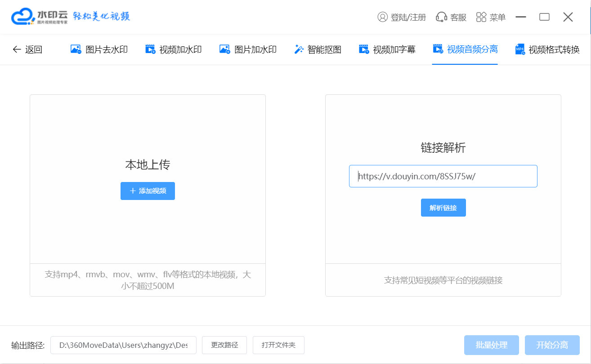
Task: Click the user avatar login icon
Action: tap(382, 17)
